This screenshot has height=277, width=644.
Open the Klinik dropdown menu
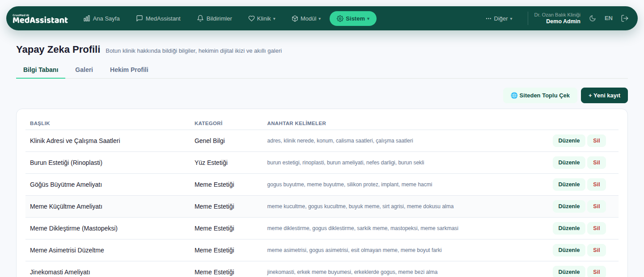coord(262,18)
